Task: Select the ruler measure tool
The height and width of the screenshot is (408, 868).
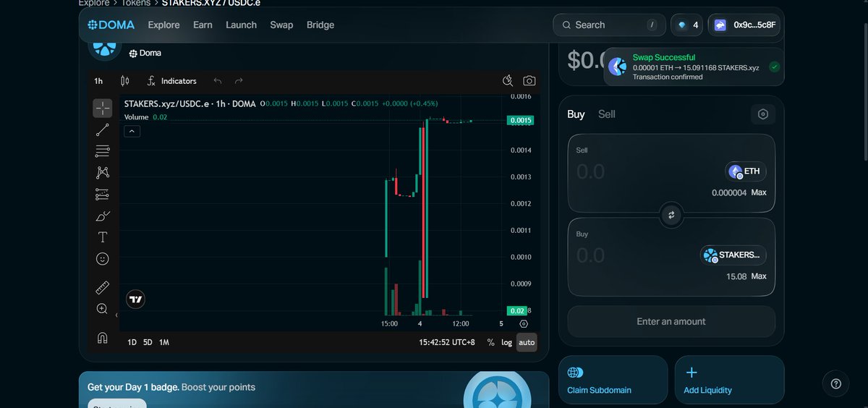Action: click(102, 287)
